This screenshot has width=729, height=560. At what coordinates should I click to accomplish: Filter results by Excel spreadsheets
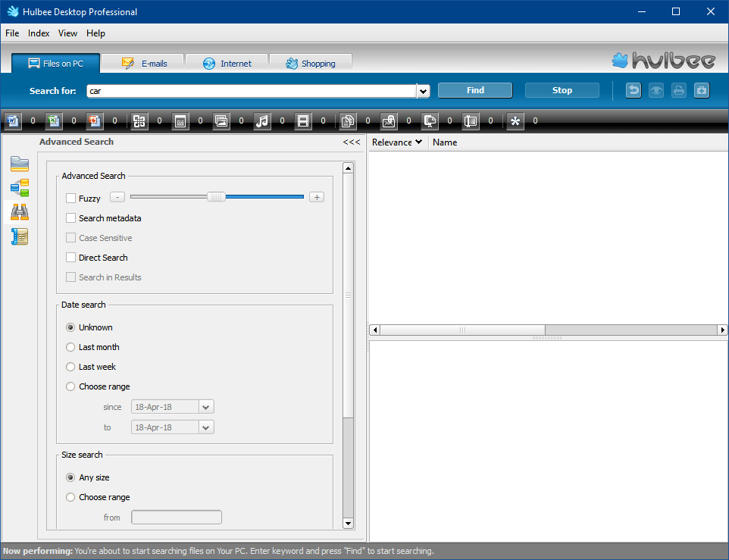pos(54,121)
